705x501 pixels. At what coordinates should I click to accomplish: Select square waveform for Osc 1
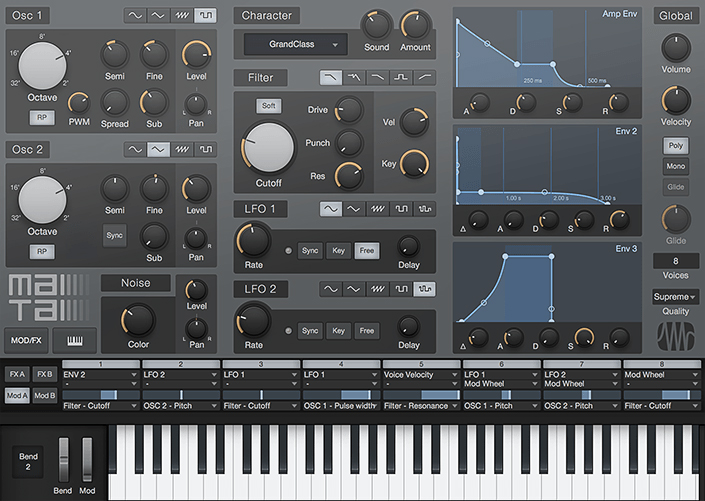tap(205, 16)
